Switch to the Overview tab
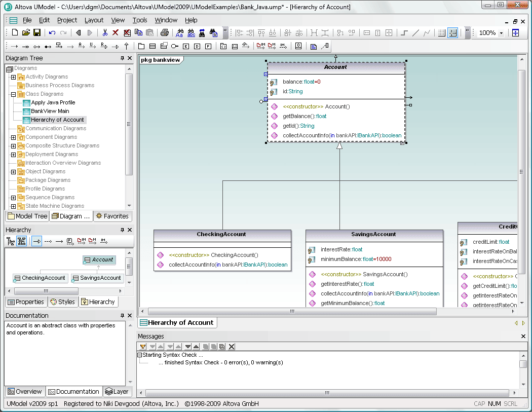Viewport: 532px width, 412px height. coord(24,392)
